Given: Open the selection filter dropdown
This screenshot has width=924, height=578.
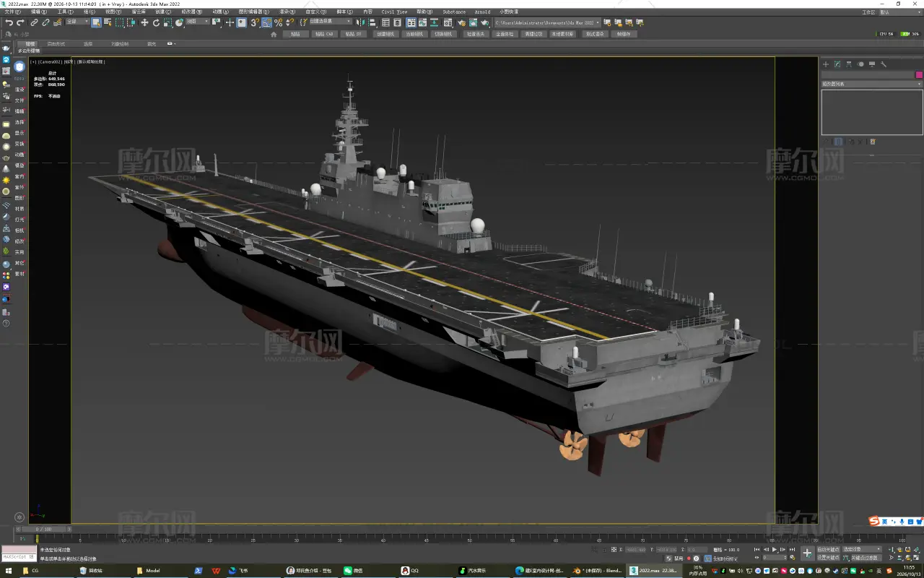Looking at the screenshot, I should [77, 22].
